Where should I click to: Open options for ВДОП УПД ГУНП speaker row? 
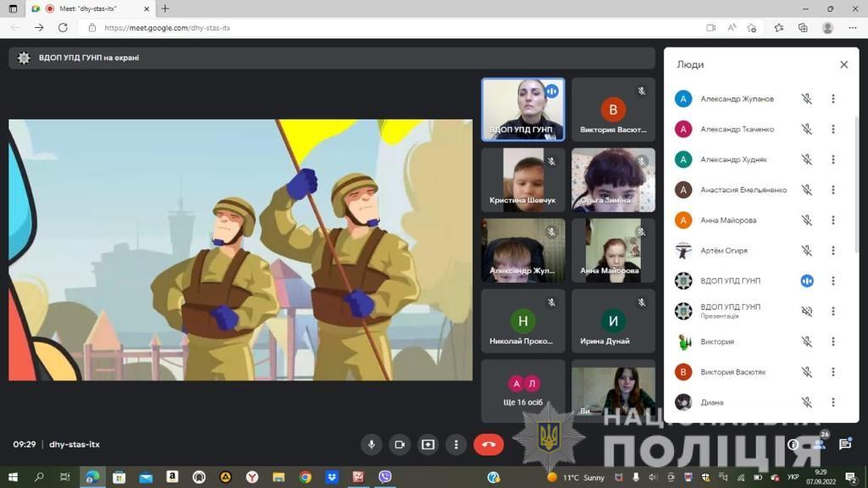832,281
